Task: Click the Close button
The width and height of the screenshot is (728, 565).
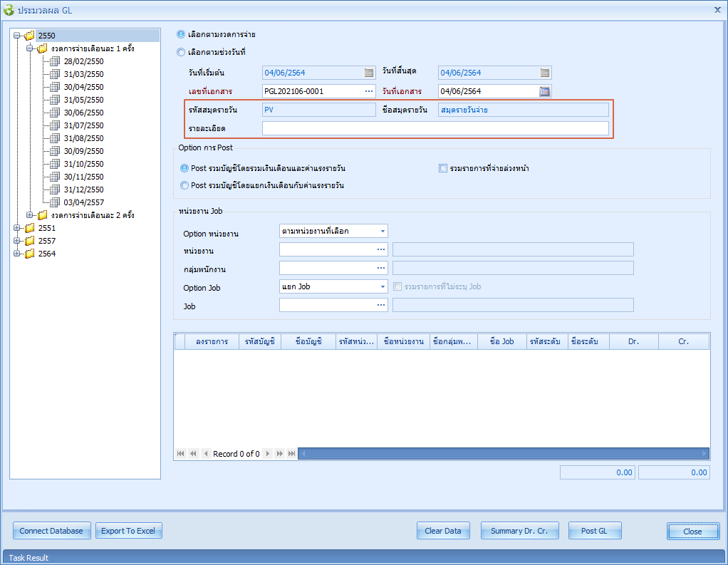Action: 693,531
